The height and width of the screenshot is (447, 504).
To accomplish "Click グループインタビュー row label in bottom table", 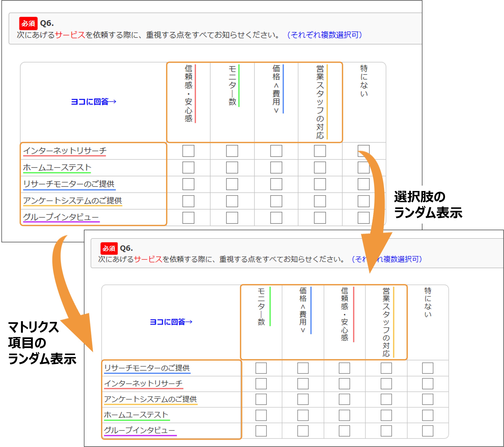I will point(139,430).
